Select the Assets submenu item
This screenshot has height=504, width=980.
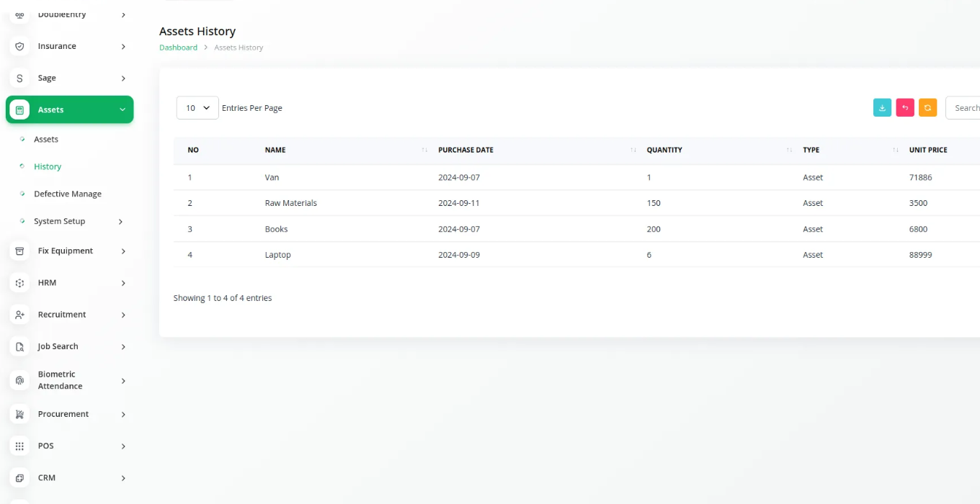pos(46,139)
